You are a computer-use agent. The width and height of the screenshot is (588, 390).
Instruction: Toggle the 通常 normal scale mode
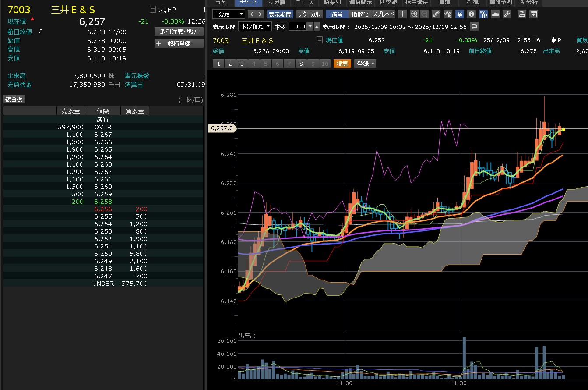[337, 14]
